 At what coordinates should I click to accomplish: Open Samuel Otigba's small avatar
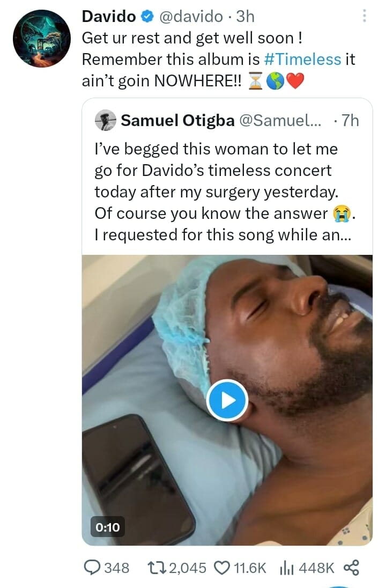click(106, 121)
